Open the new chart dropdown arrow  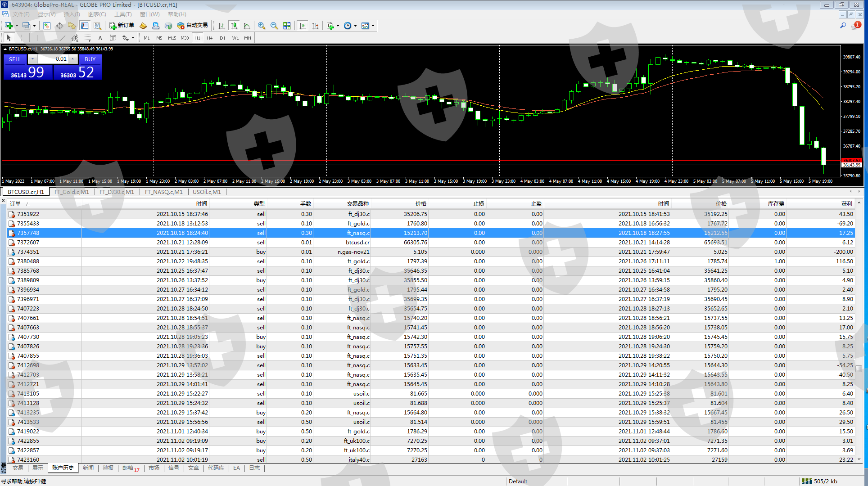[17, 26]
